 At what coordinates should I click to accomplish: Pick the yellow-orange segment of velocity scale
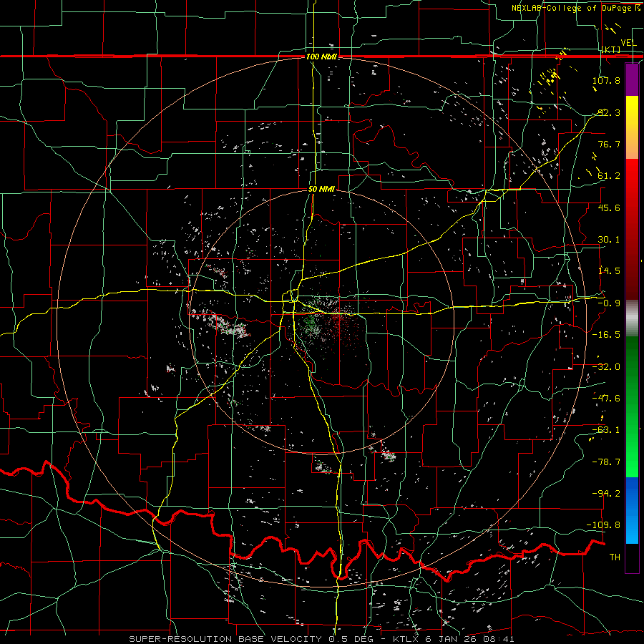[x=632, y=127]
